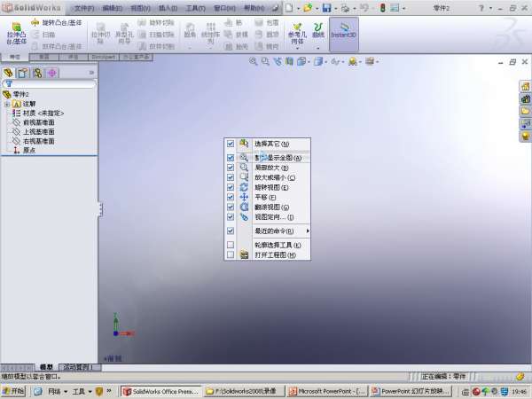Check the box beside 打开工程图

coord(231,254)
